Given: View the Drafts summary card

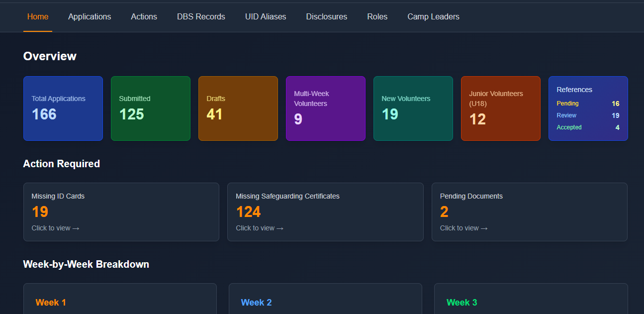Looking at the screenshot, I should 238,108.
